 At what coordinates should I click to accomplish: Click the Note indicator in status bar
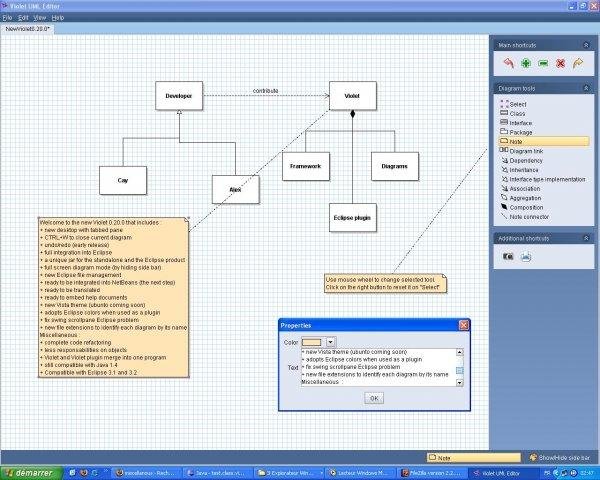tap(474, 457)
